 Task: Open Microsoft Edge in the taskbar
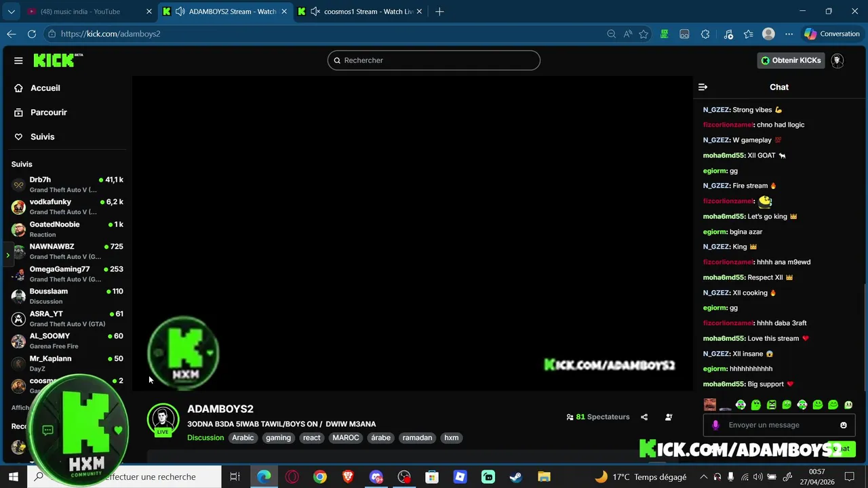click(x=264, y=476)
